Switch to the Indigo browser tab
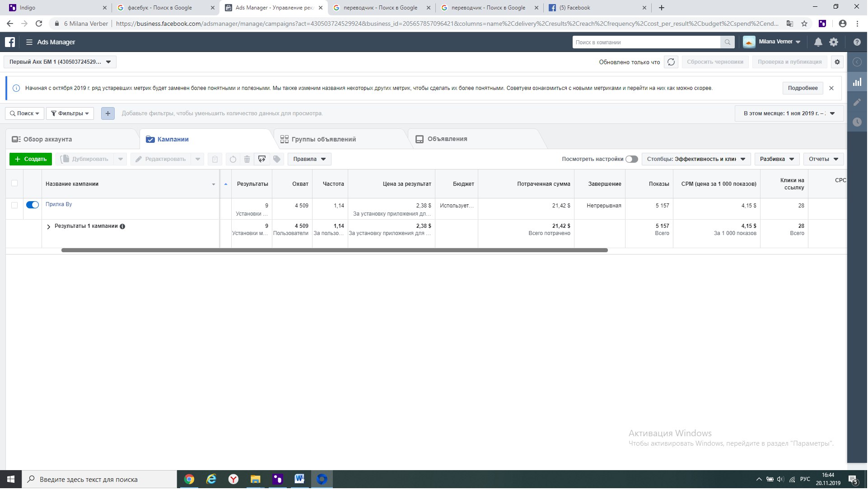This screenshot has height=490, width=868. coord(57,8)
